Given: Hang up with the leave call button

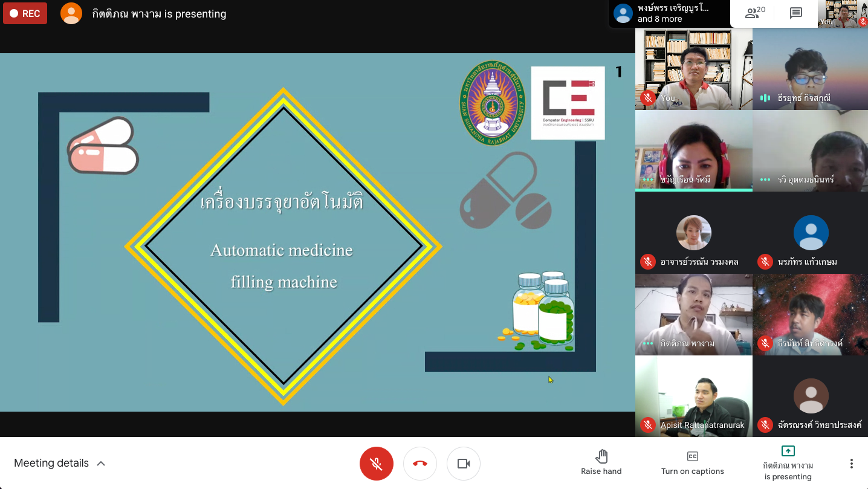Looking at the screenshot, I should (x=420, y=464).
